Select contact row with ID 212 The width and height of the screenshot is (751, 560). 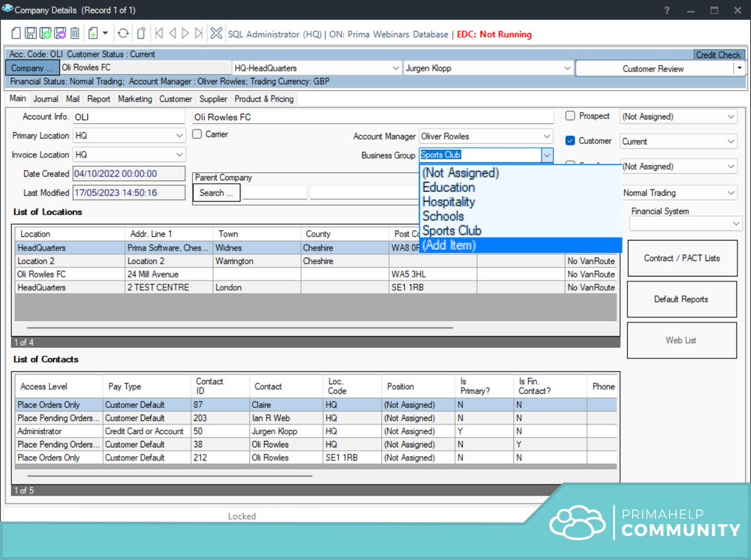pos(316,457)
